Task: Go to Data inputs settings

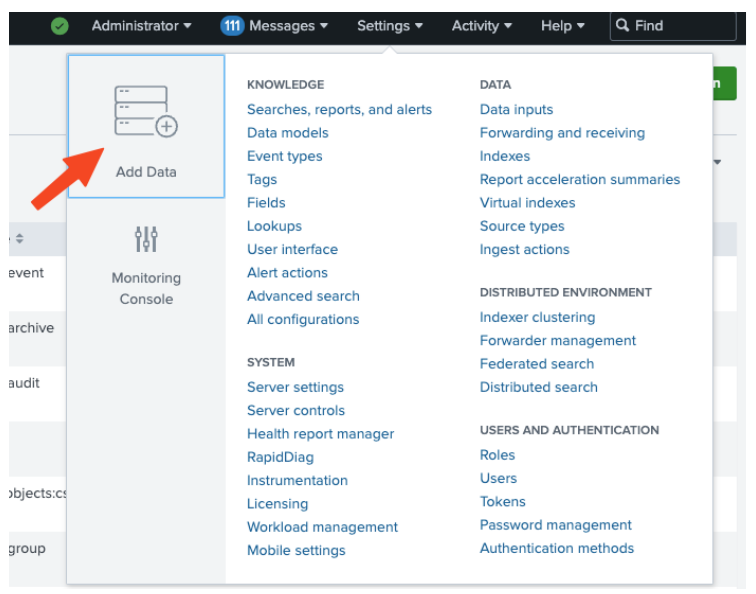Action: pos(516,109)
